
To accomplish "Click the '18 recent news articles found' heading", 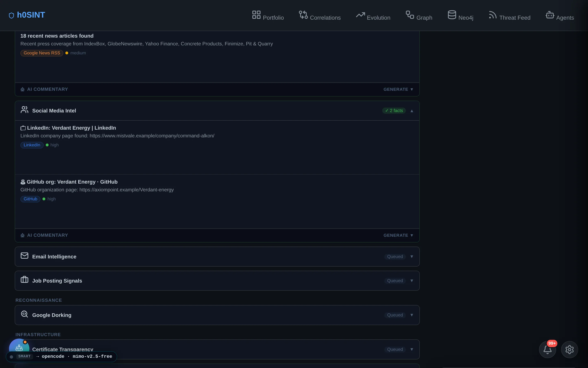I will tap(57, 36).
